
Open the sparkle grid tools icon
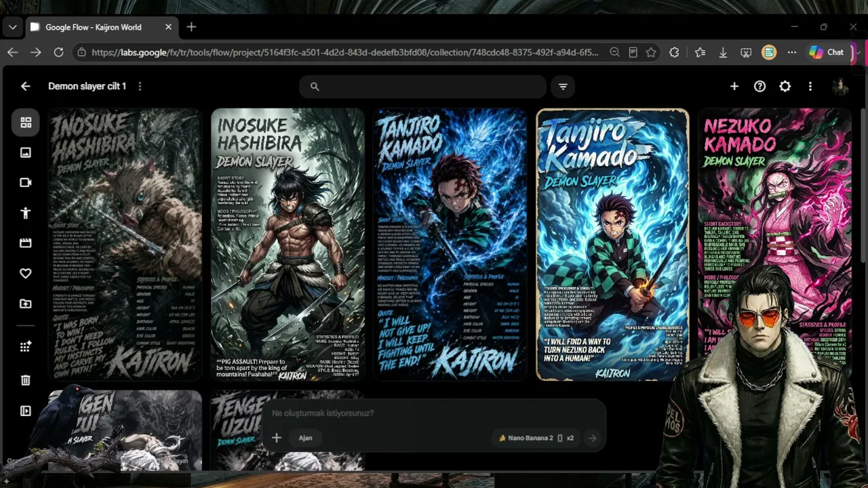pyautogui.click(x=26, y=347)
